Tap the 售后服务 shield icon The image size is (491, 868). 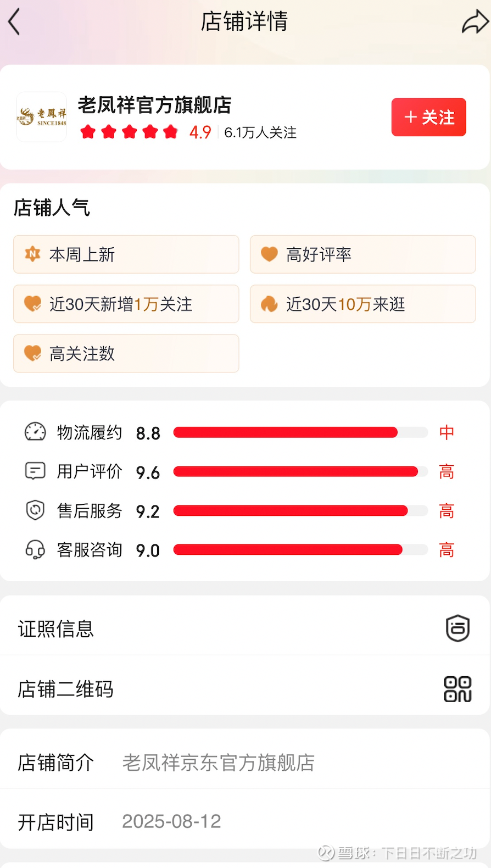[35, 510]
